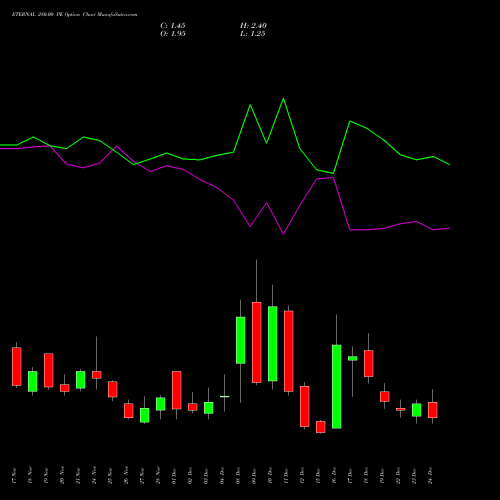Click the 24 Dec date label
This screenshot has width=500, height=500.
click(430, 475)
